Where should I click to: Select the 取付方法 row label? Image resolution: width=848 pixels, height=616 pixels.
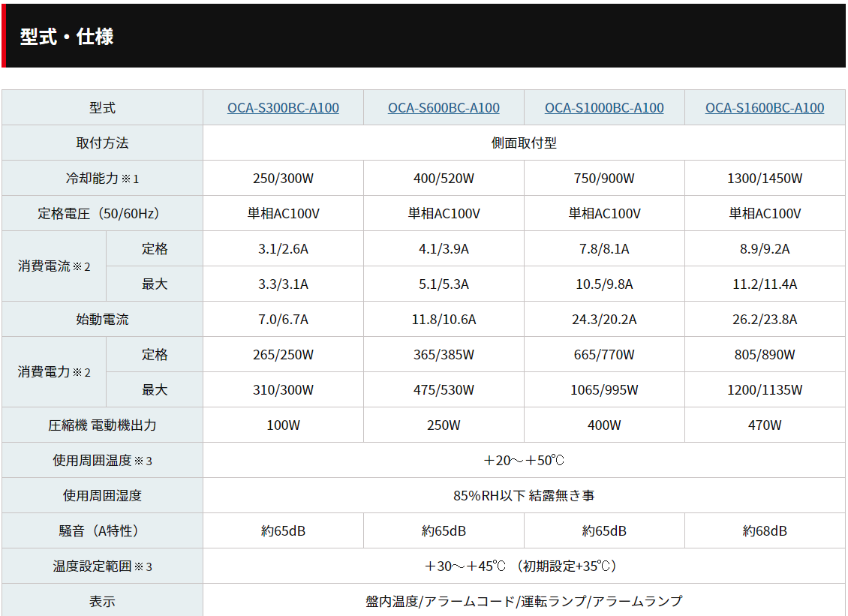point(102,143)
